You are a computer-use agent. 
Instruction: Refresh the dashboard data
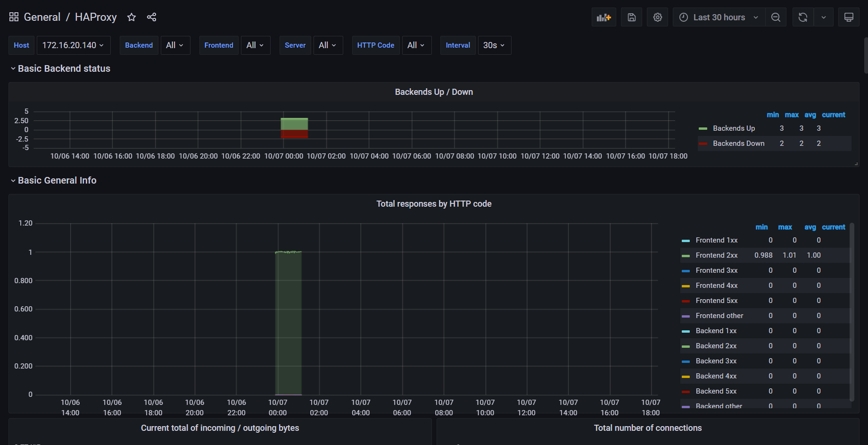(x=802, y=17)
